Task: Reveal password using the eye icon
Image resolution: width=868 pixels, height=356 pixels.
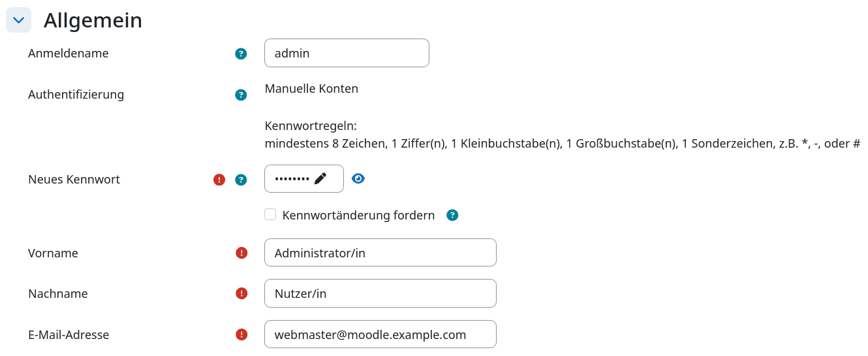Action: coord(358,178)
